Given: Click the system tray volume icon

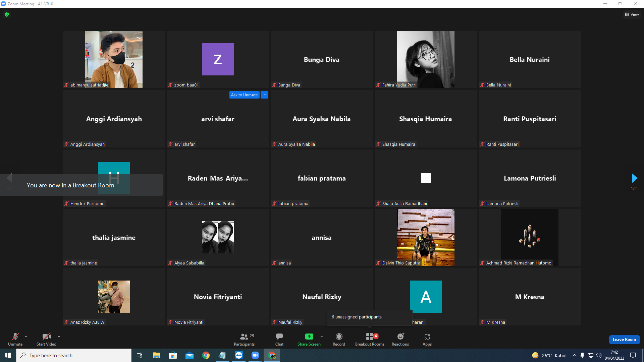Looking at the screenshot, I should [599, 355].
